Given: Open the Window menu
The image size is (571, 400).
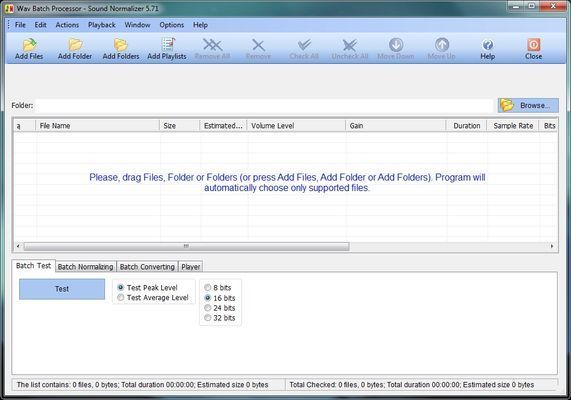Looking at the screenshot, I should tap(137, 25).
